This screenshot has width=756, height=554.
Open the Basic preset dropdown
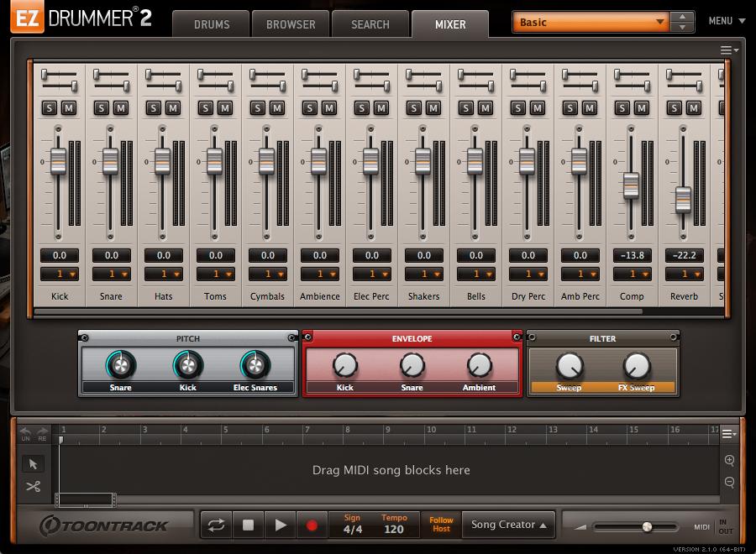click(591, 22)
